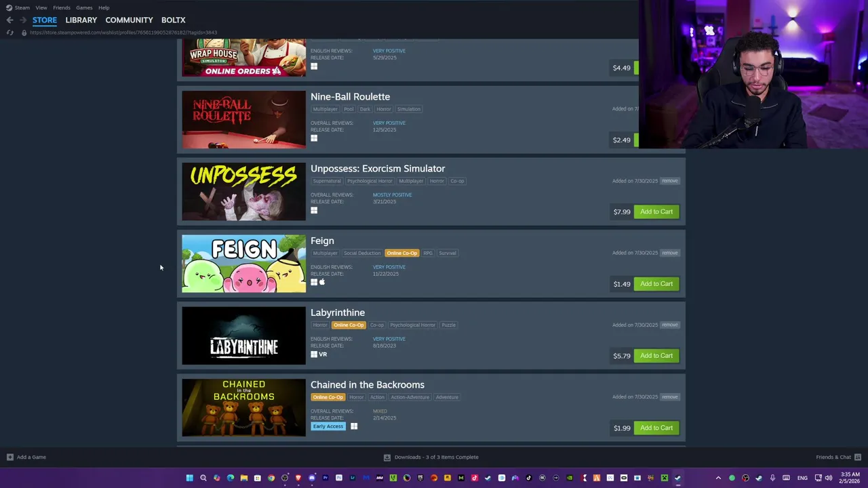
Task: Click the Apple platform icon under Feign
Action: tap(322, 282)
